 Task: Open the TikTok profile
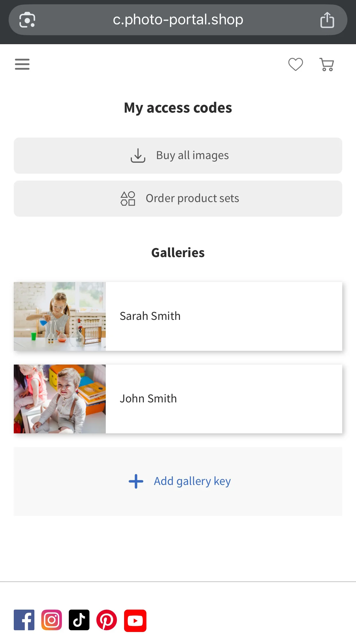pos(79,620)
